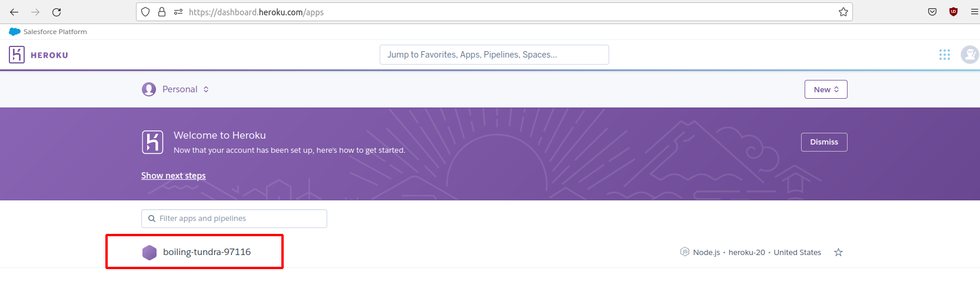Viewport: 980px width, 285px height.
Task: Click the Jump to Favorites search box
Action: (x=494, y=55)
